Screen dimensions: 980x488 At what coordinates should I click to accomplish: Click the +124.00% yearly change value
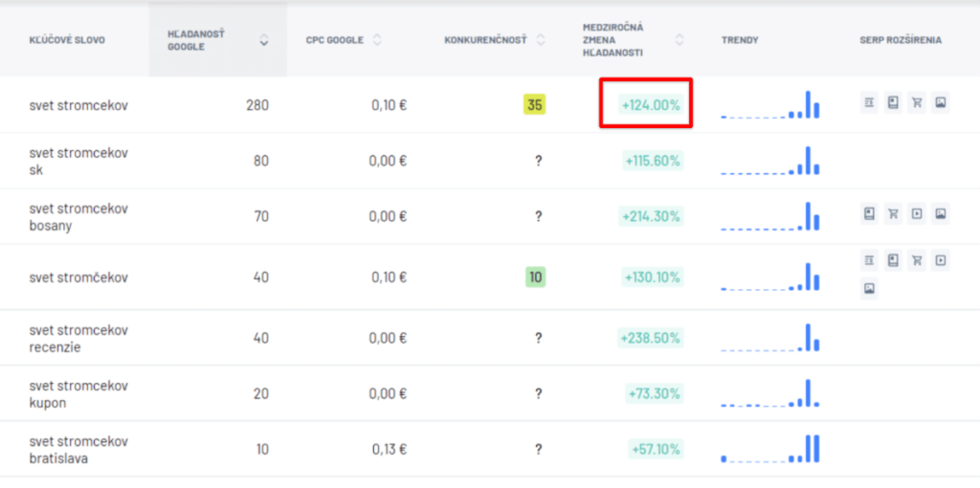pos(651,105)
